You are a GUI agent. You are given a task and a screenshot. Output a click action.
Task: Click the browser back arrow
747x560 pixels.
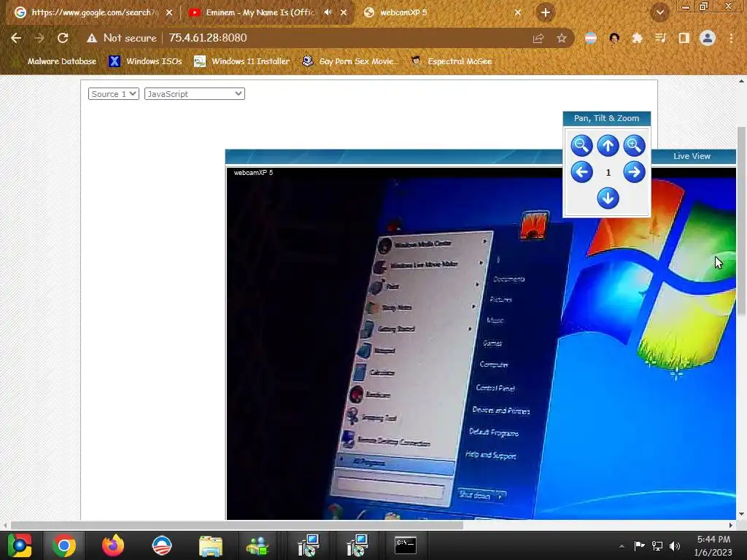point(16,38)
